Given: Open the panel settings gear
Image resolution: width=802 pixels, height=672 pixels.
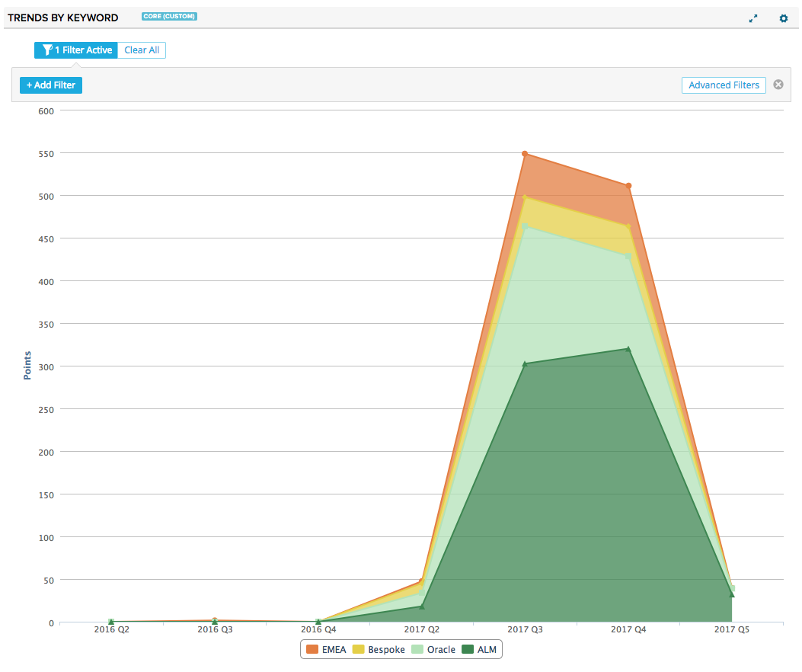Looking at the screenshot, I should [x=784, y=18].
